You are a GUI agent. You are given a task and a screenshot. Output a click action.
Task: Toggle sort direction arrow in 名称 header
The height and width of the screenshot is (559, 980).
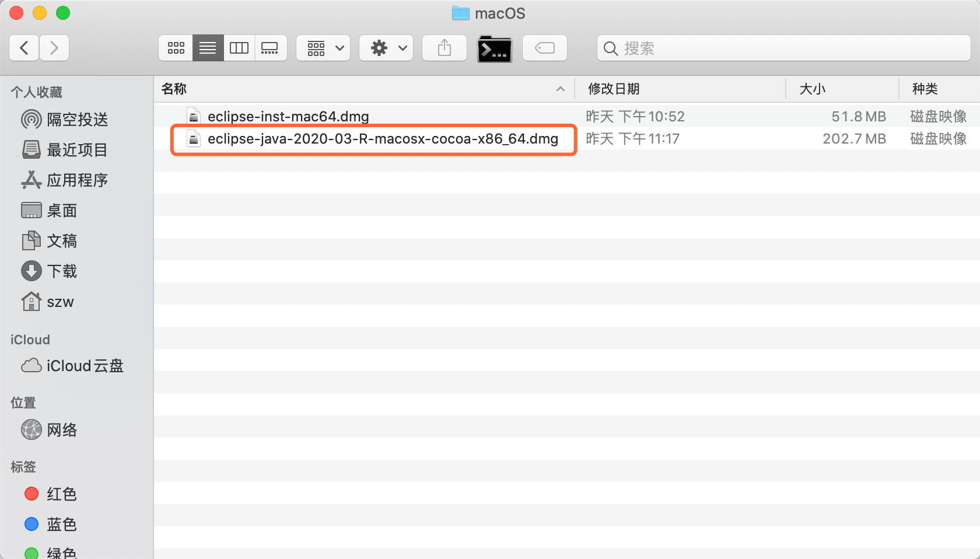(560, 89)
